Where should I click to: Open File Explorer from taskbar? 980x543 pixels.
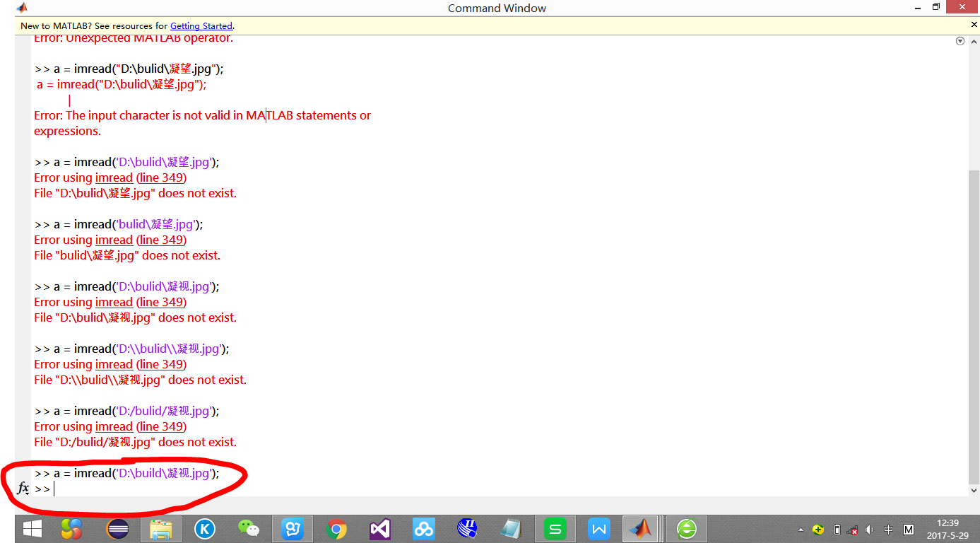point(161,528)
